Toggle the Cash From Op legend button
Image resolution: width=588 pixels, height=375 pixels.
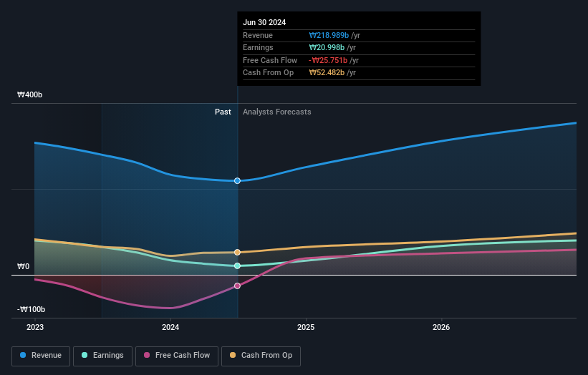tap(261, 356)
